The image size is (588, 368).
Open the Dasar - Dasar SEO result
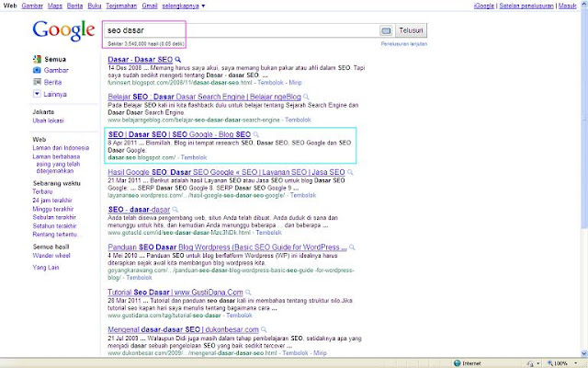coord(141,59)
